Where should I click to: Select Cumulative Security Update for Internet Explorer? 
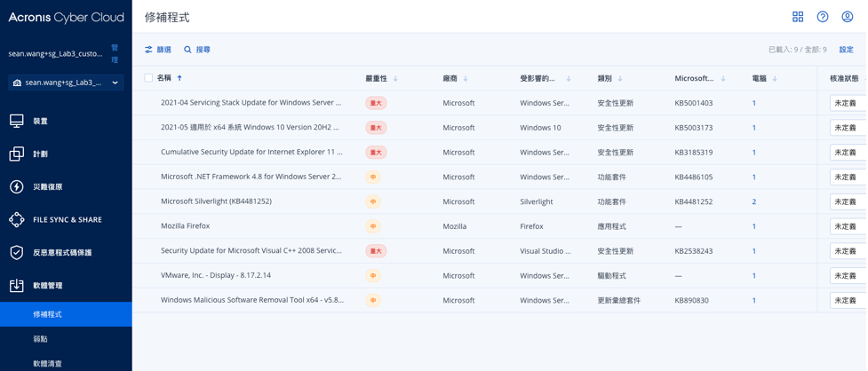tap(252, 152)
